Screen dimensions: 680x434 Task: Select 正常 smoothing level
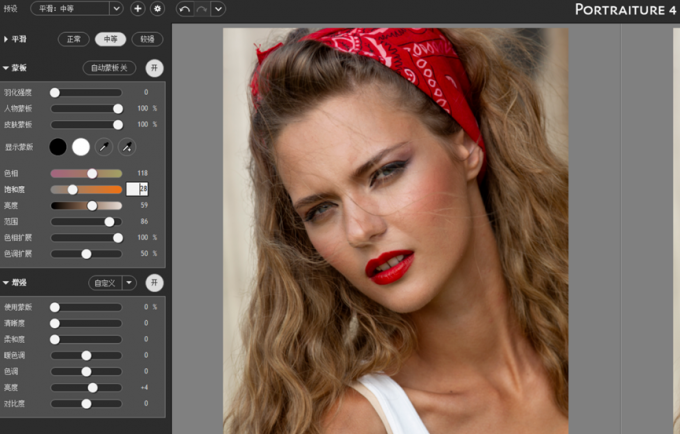coord(74,39)
